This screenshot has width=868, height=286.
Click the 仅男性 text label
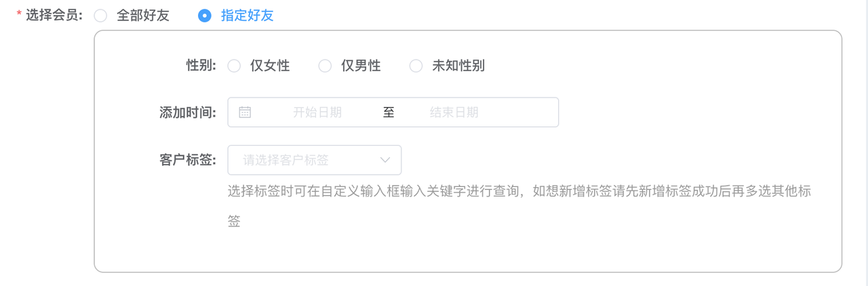(361, 66)
